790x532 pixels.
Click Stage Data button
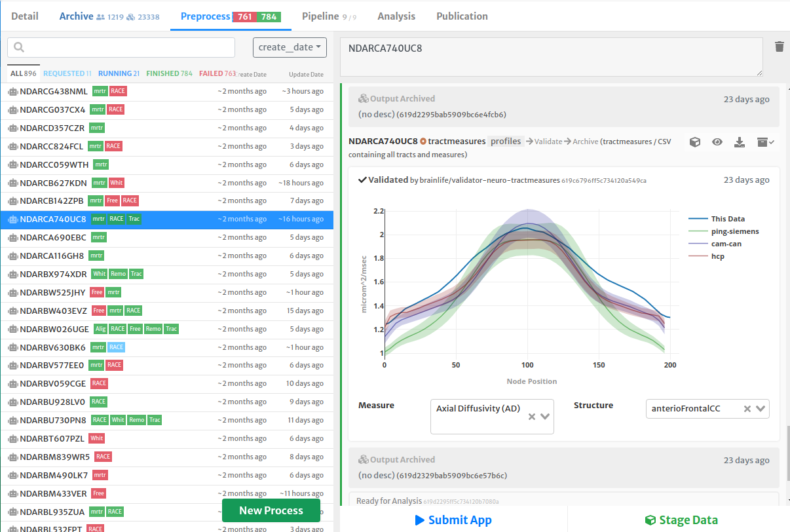click(x=681, y=520)
